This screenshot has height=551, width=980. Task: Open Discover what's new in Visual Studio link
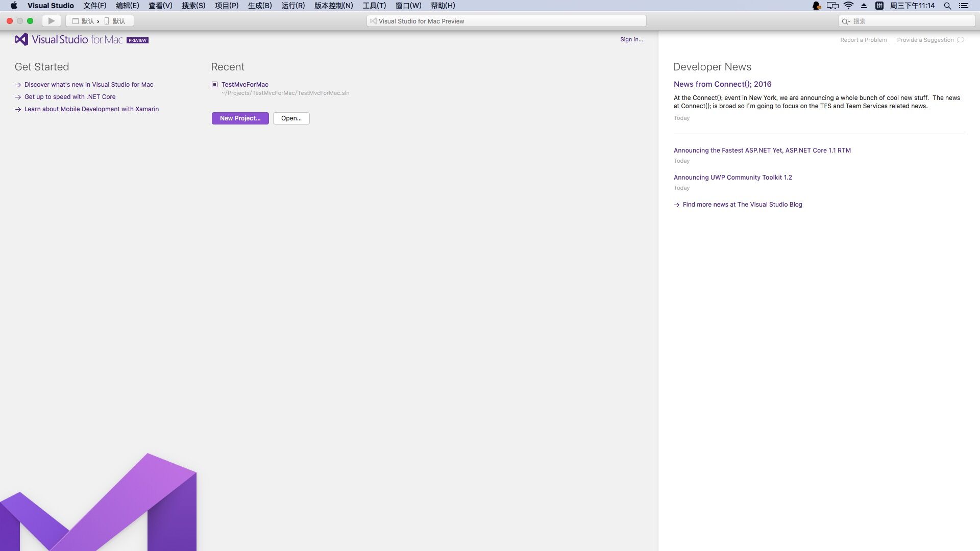pyautogui.click(x=89, y=85)
